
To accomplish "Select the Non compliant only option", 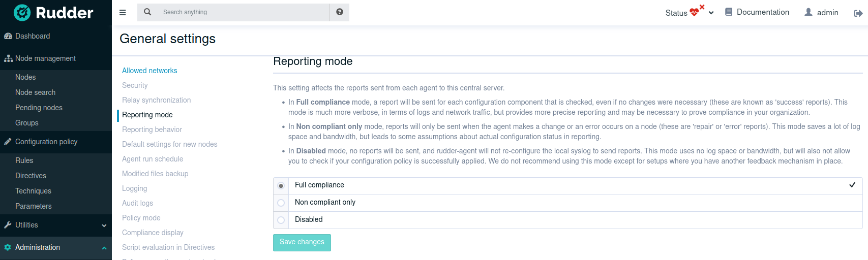I will pyautogui.click(x=281, y=203).
